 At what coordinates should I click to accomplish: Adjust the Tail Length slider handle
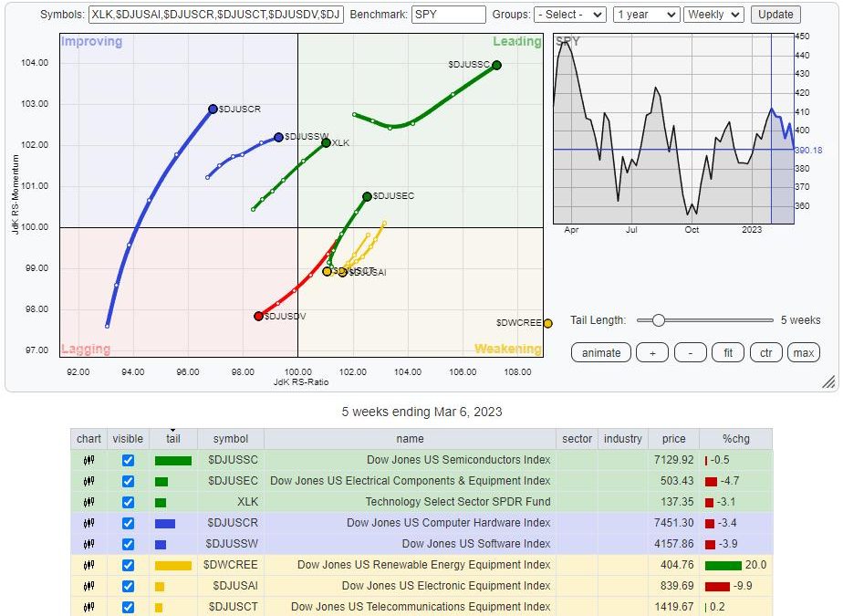click(659, 320)
